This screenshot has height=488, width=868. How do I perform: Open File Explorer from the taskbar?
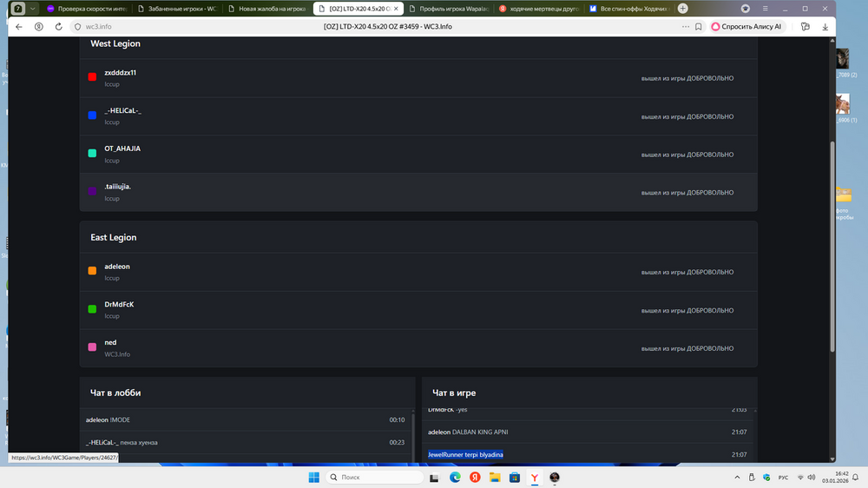coord(495,478)
